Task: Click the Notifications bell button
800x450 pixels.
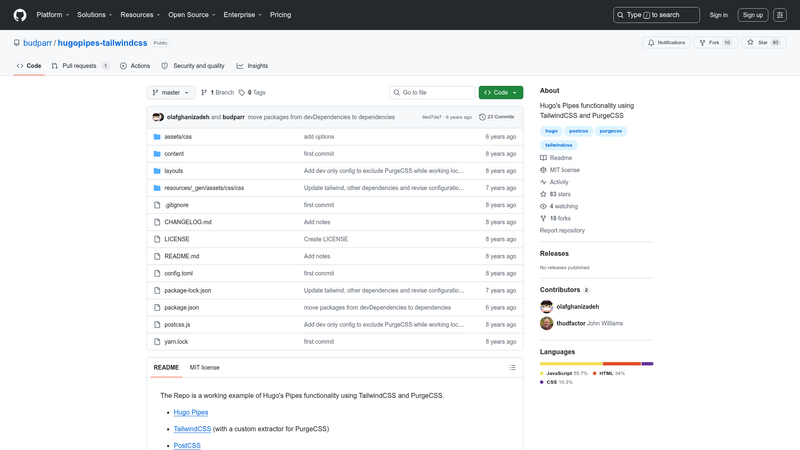Action: click(666, 42)
